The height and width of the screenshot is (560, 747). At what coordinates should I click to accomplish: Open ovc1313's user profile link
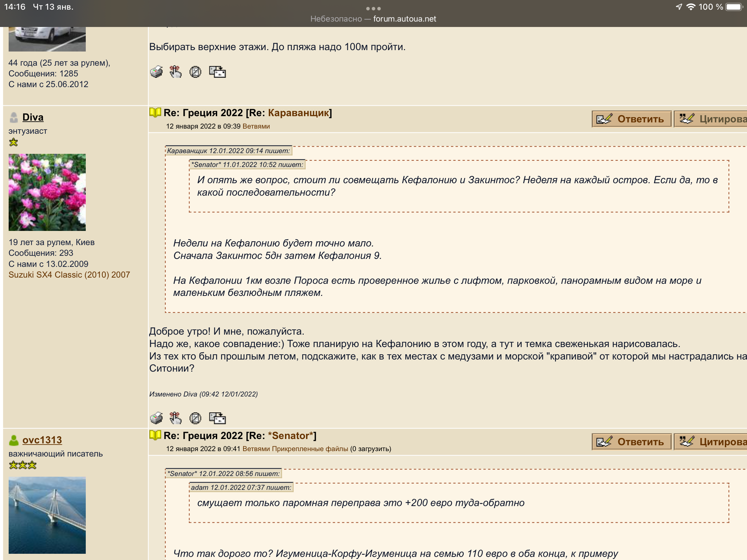[x=42, y=440]
